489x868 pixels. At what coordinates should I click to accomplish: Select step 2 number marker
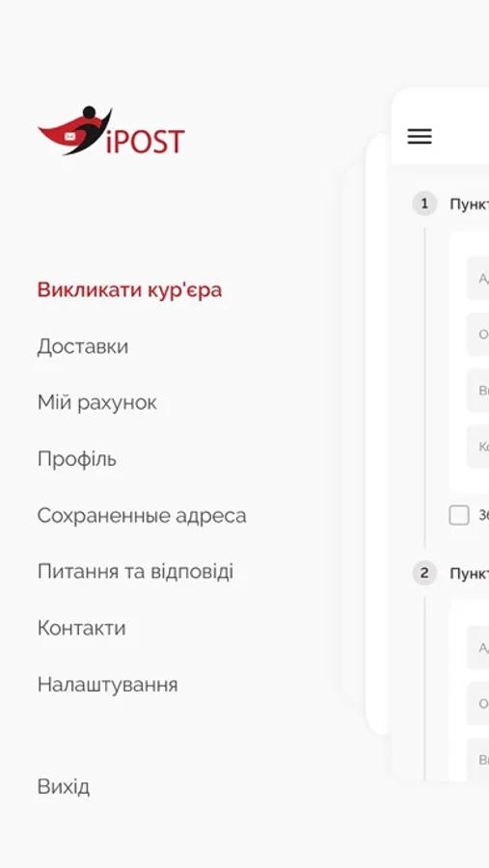424,573
